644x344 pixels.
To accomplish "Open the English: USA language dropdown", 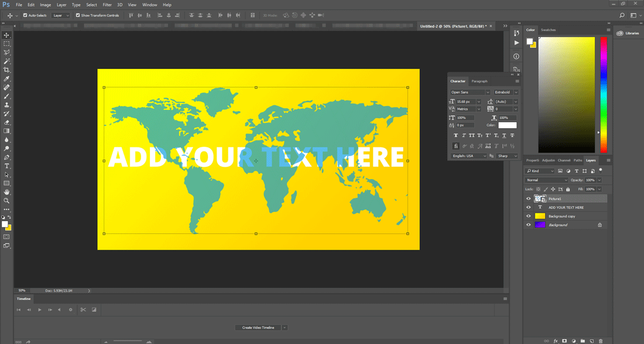I will 468,156.
